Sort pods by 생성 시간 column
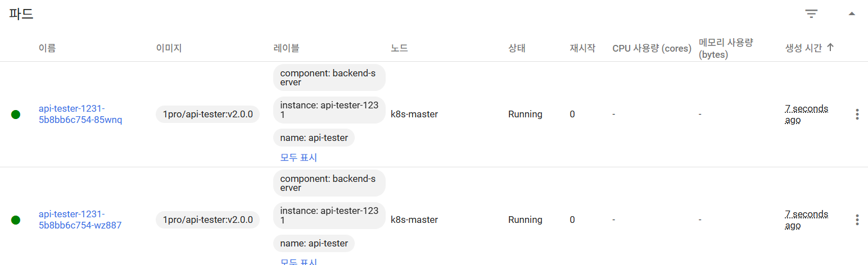This screenshot has width=868, height=265. 803,48
